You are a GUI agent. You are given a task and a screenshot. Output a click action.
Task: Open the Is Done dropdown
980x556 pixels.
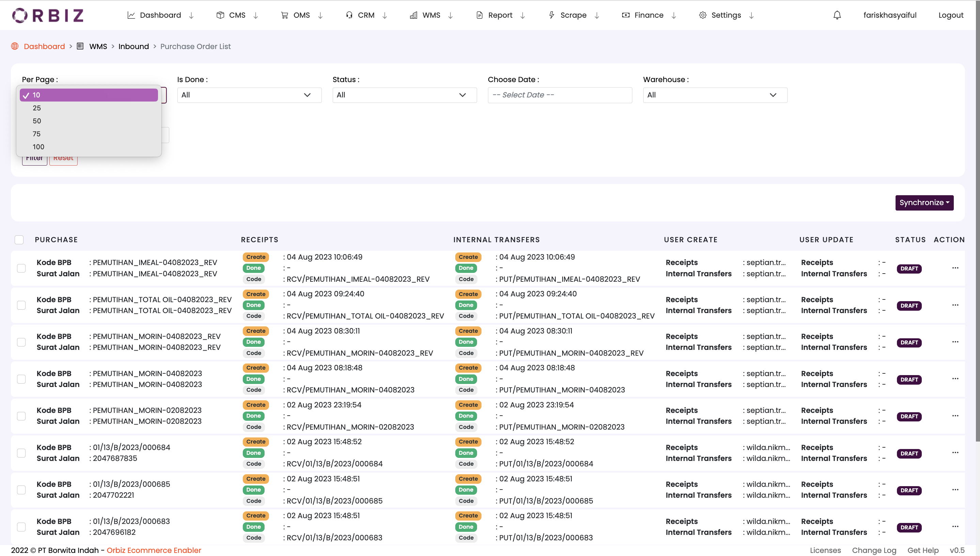click(249, 95)
